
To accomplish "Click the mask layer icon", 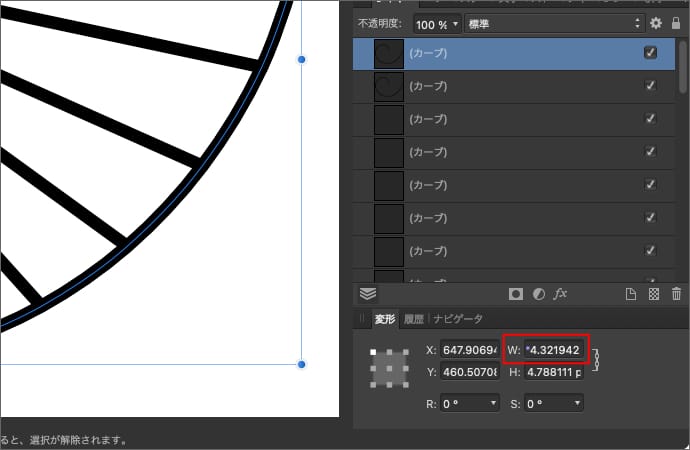I will (516, 294).
